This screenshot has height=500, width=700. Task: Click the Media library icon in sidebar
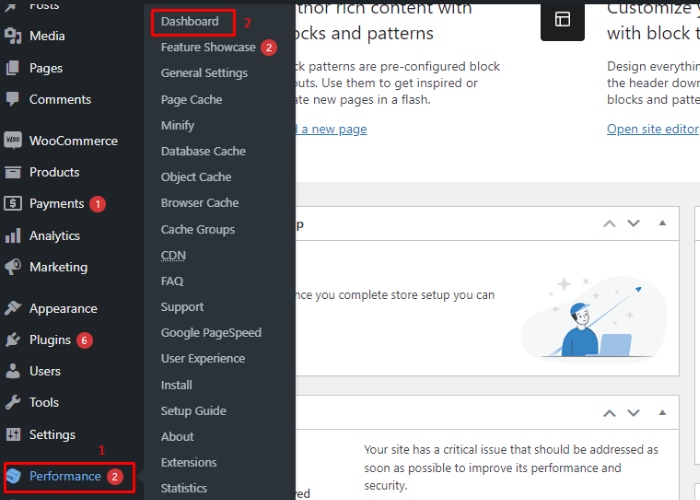click(x=13, y=36)
